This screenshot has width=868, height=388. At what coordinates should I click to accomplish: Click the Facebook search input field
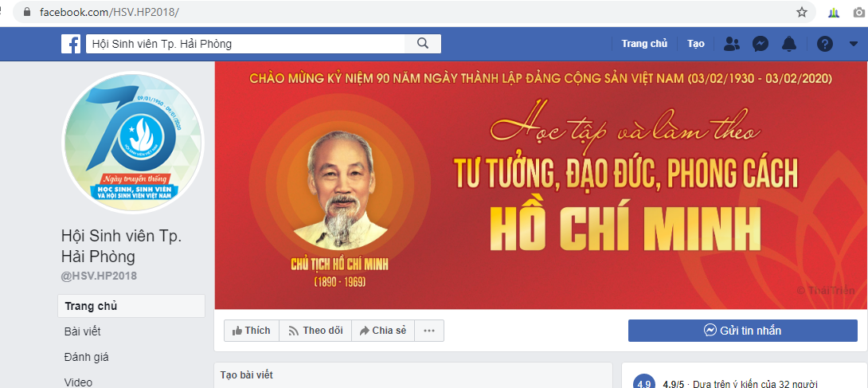coord(245,44)
